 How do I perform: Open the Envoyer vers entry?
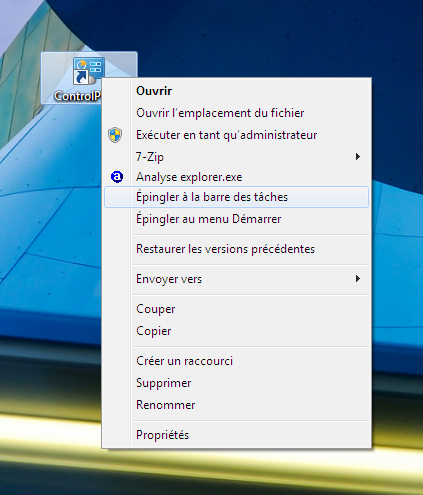(236, 279)
